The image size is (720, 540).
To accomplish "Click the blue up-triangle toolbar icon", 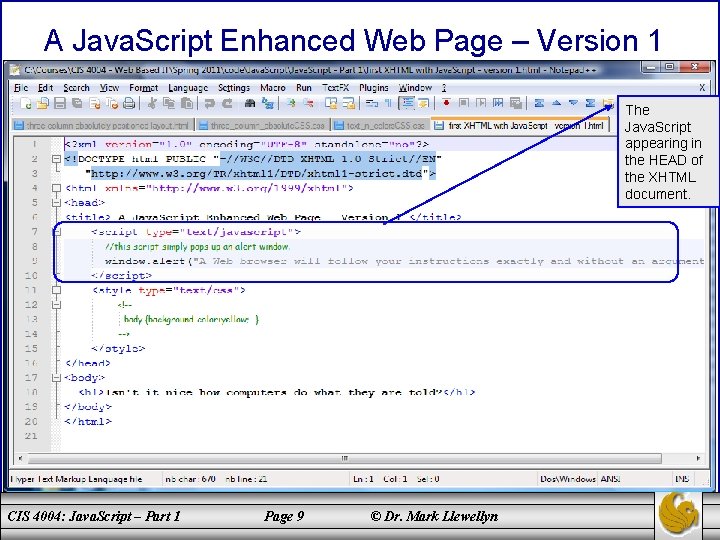I will [557, 103].
